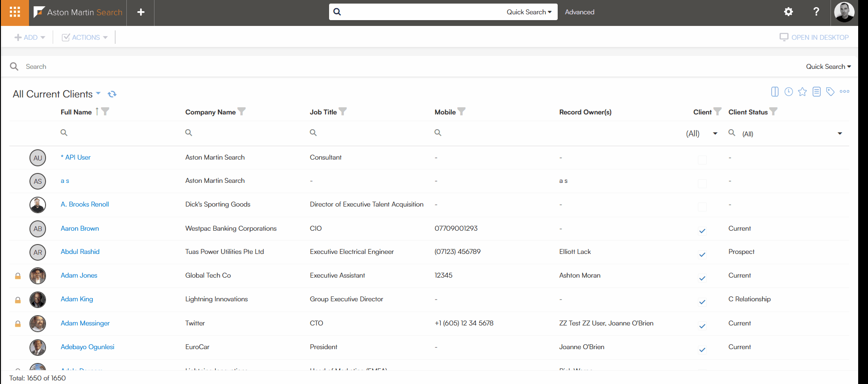
Task: Click the list Search input field
Action: (411, 67)
